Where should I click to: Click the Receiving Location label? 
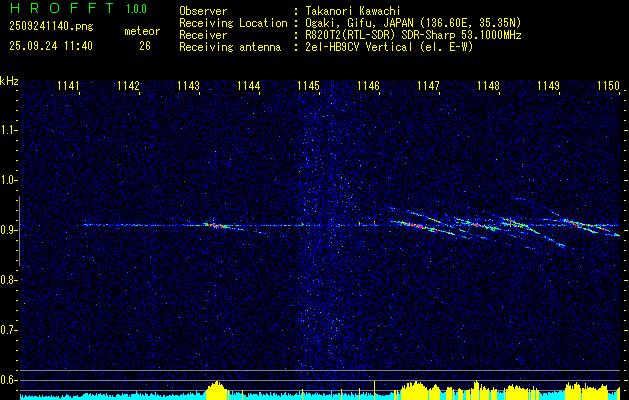click(x=233, y=23)
